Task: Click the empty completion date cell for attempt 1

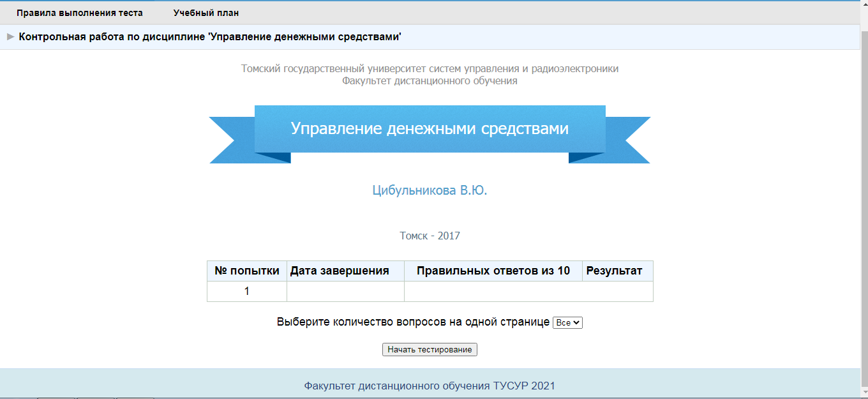Action: 345,291
